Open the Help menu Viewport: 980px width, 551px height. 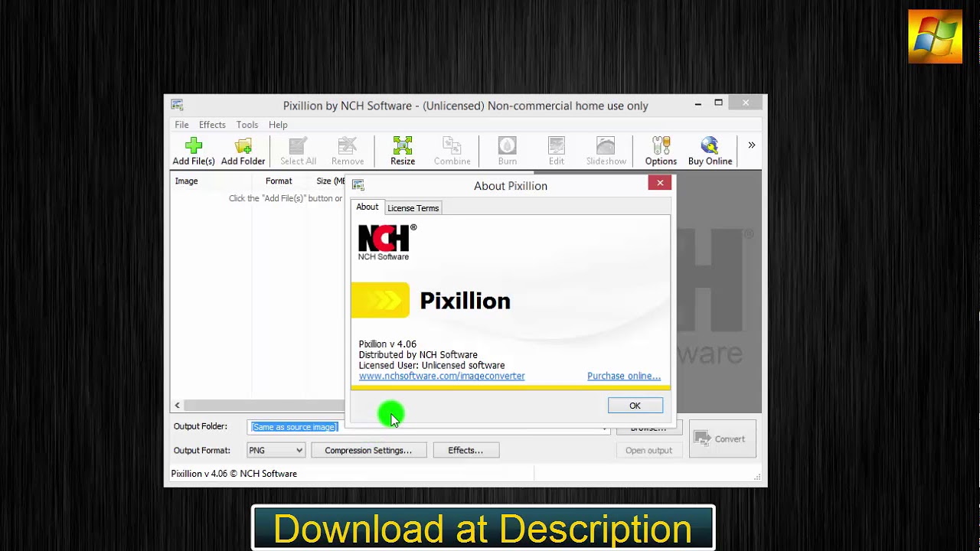[x=278, y=125]
